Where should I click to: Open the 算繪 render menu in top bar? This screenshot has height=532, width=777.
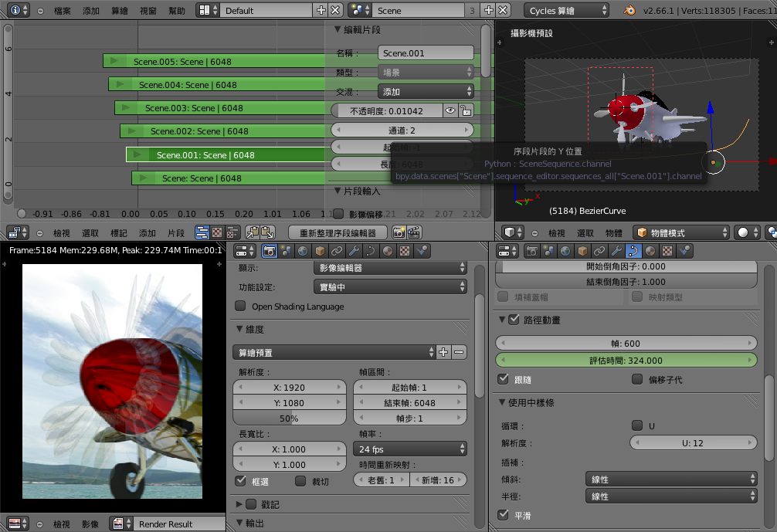pos(120,10)
